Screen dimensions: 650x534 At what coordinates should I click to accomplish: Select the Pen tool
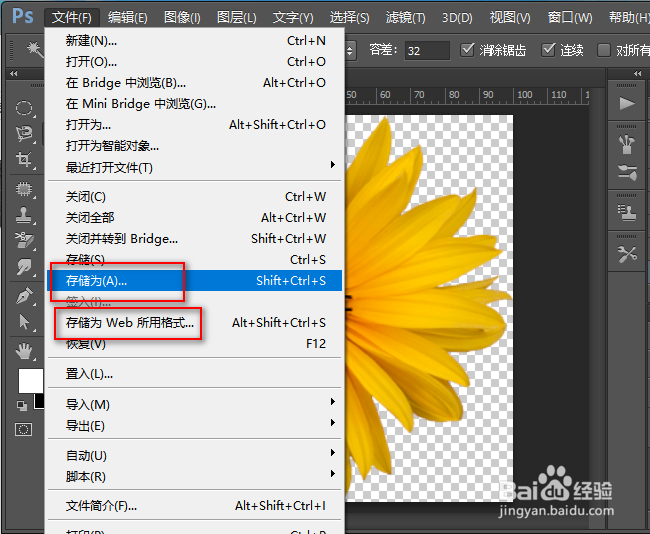point(24,296)
